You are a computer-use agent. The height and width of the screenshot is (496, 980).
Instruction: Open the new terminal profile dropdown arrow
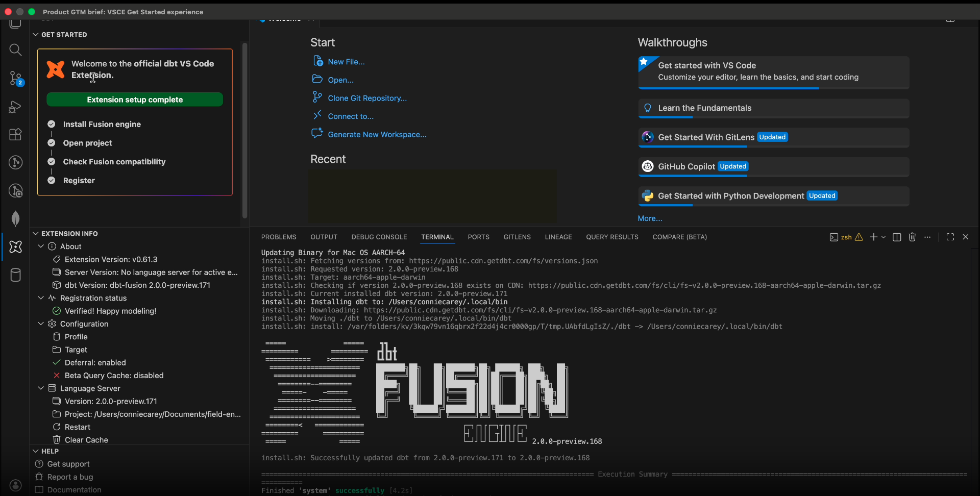pyautogui.click(x=884, y=237)
